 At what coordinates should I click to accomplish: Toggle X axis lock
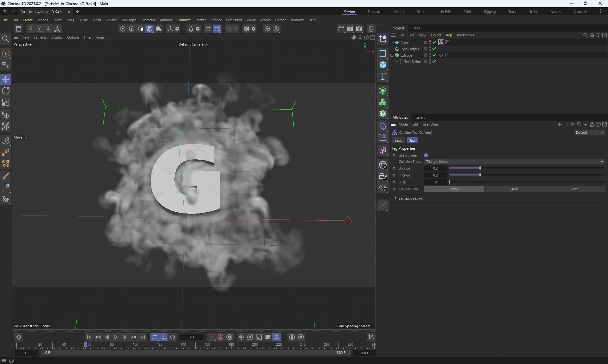pyautogui.click(x=30, y=29)
